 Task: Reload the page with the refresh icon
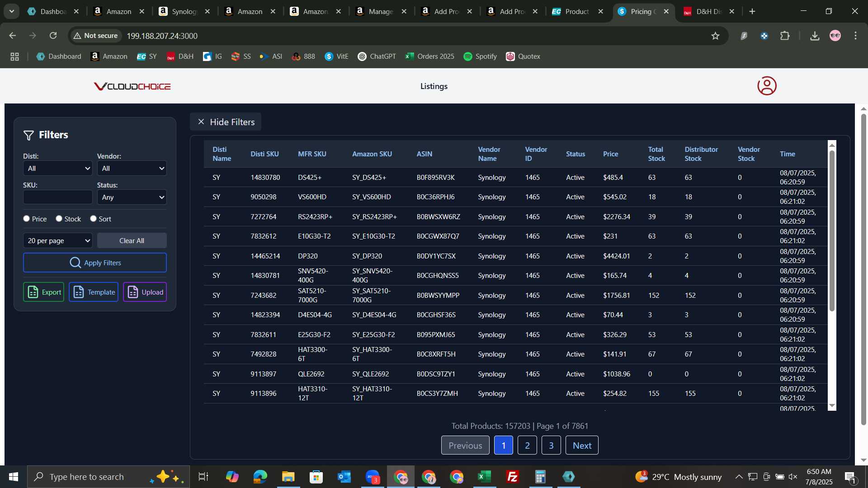pyautogui.click(x=53, y=36)
